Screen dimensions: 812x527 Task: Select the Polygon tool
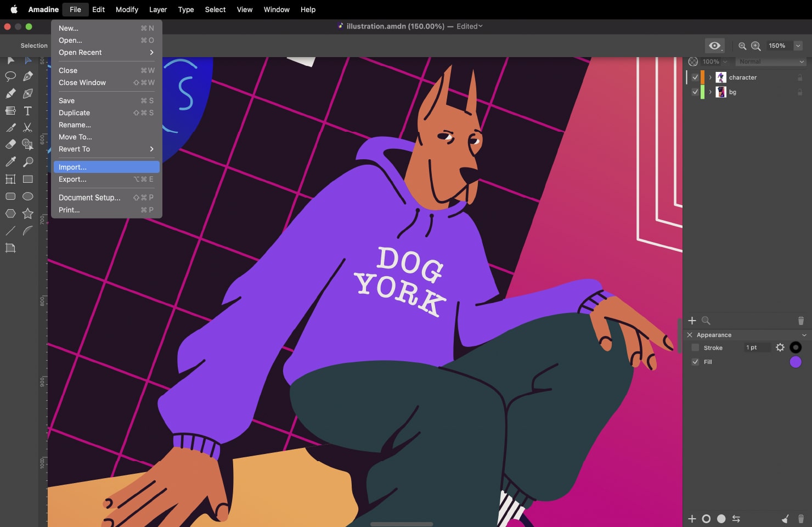pyautogui.click(x=10, y=214)
